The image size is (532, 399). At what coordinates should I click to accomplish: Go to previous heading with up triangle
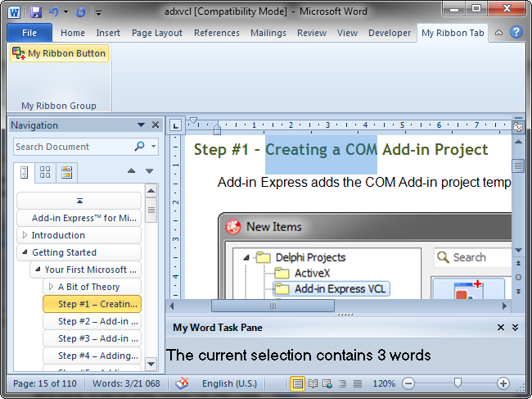click(131, 170)
